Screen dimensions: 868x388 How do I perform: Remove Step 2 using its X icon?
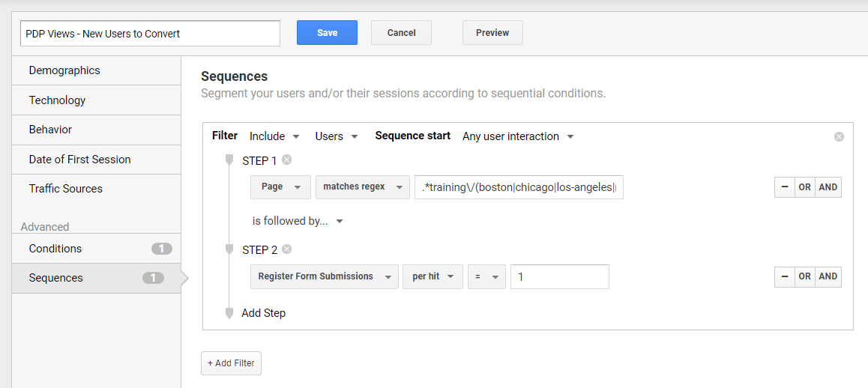pos(287,249)
